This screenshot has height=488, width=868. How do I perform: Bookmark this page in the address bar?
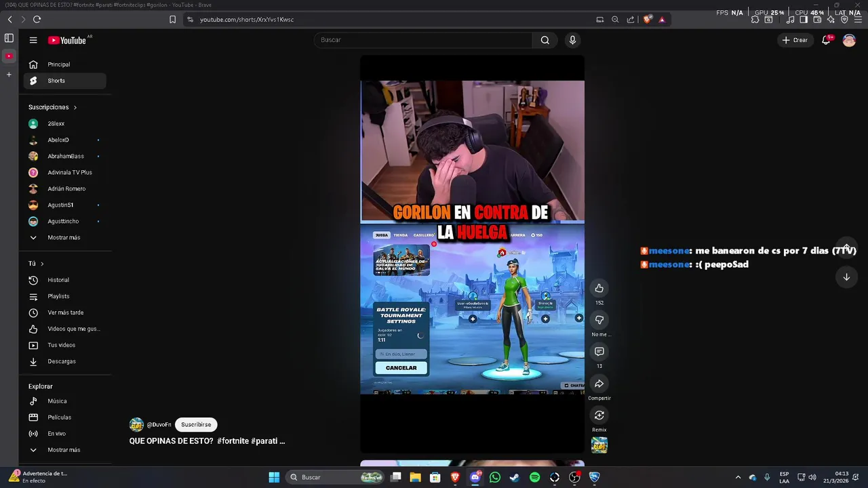[x=172, y=20]
